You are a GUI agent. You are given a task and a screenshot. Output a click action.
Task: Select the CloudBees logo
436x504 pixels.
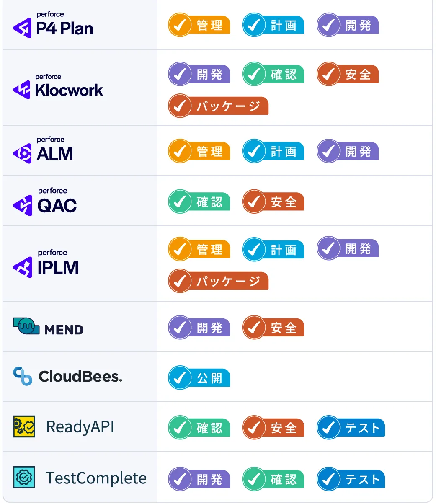[67, 376]
